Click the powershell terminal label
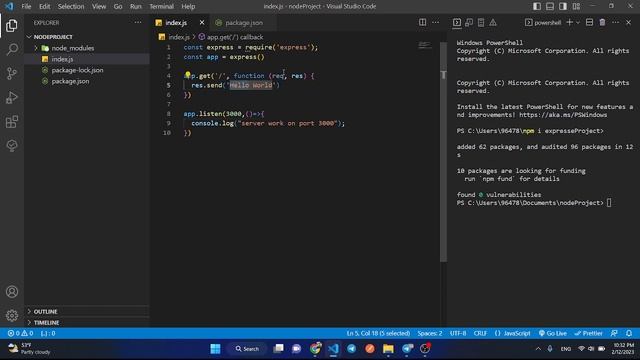The image size is (640, 360). pos(543,22)
